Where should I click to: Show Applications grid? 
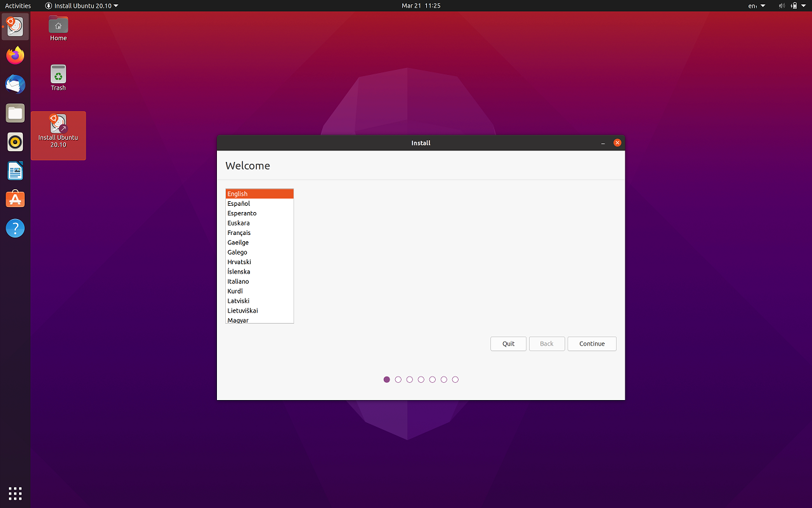(15, 493)
